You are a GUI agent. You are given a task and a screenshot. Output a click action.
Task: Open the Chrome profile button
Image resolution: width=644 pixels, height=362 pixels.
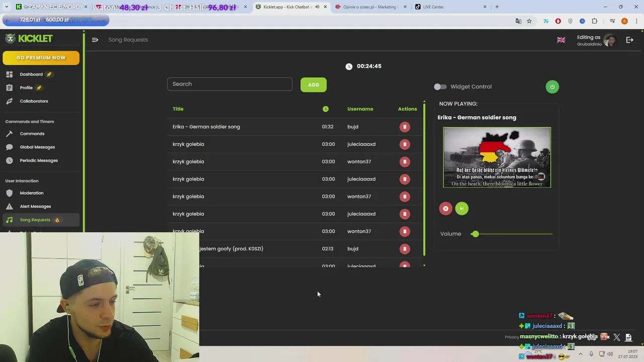(624, 21)
